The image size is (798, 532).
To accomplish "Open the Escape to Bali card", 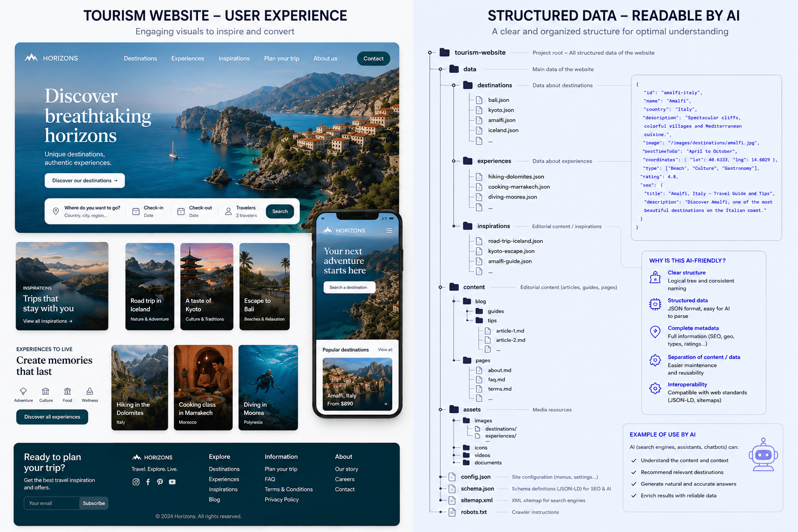I will 264,286.
